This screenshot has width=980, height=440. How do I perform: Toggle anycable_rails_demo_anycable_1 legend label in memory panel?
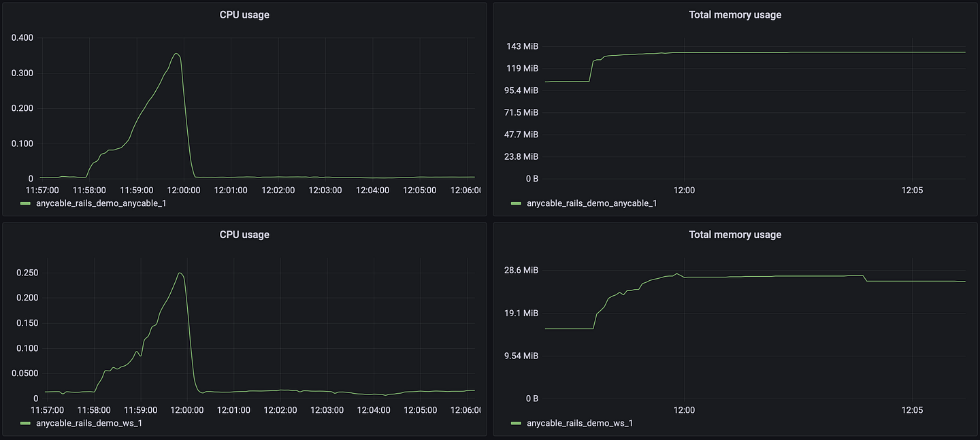(x=592, y=203)
